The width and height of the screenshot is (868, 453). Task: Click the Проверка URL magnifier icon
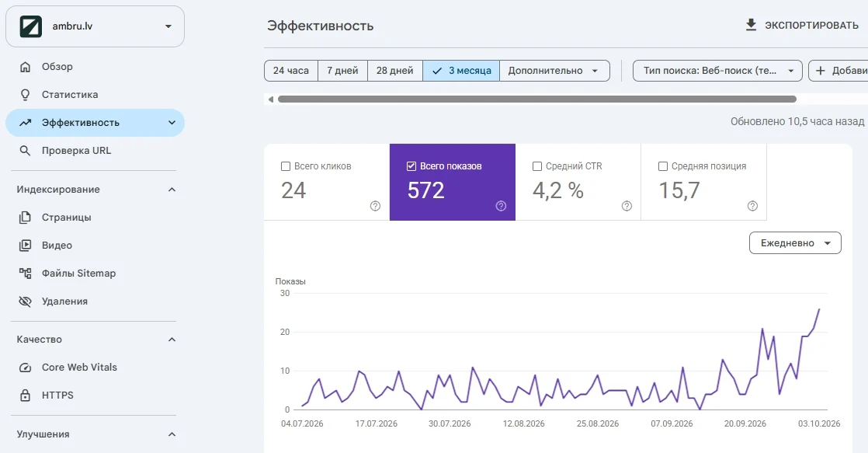click(25, 151)
